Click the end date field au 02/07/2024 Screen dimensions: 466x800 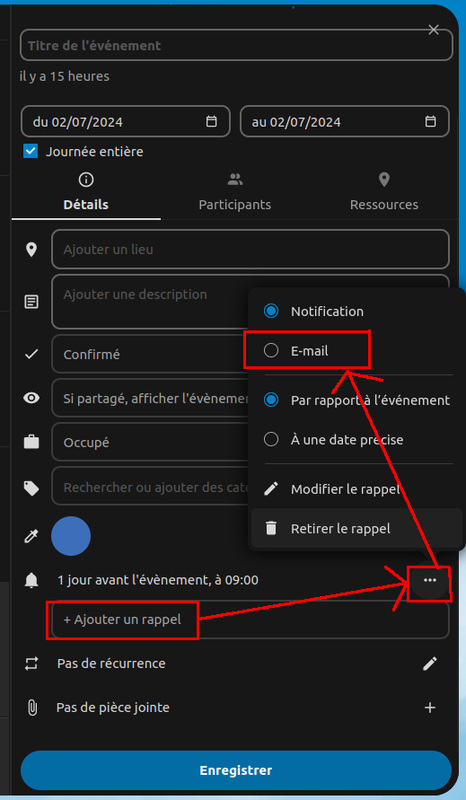click(345, 121)
